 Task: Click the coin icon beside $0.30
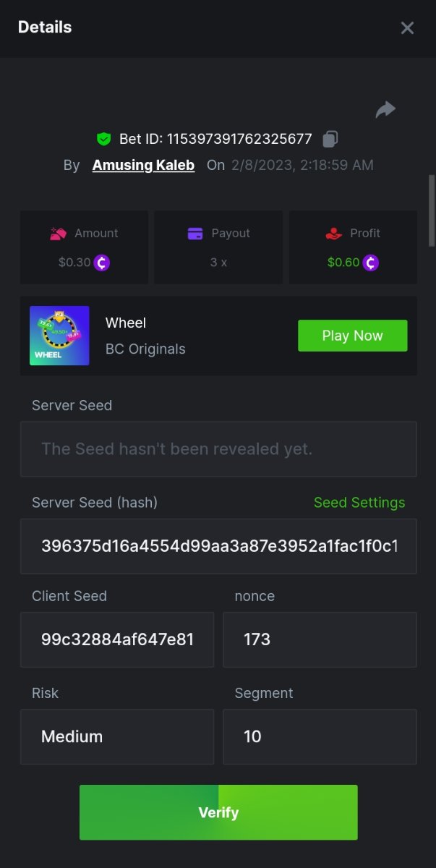pos(101,262)
